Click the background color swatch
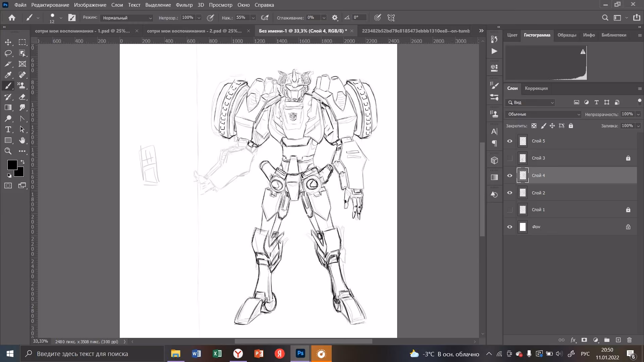 pos(20,173)
